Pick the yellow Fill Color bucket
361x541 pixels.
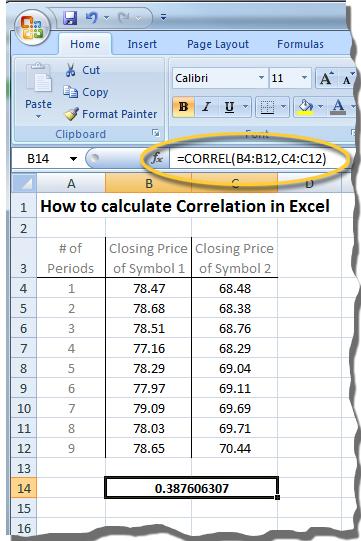[305, 107]
